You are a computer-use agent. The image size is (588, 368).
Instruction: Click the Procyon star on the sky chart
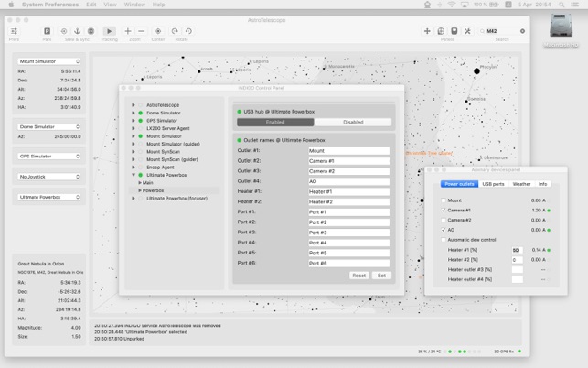(476, 71)
